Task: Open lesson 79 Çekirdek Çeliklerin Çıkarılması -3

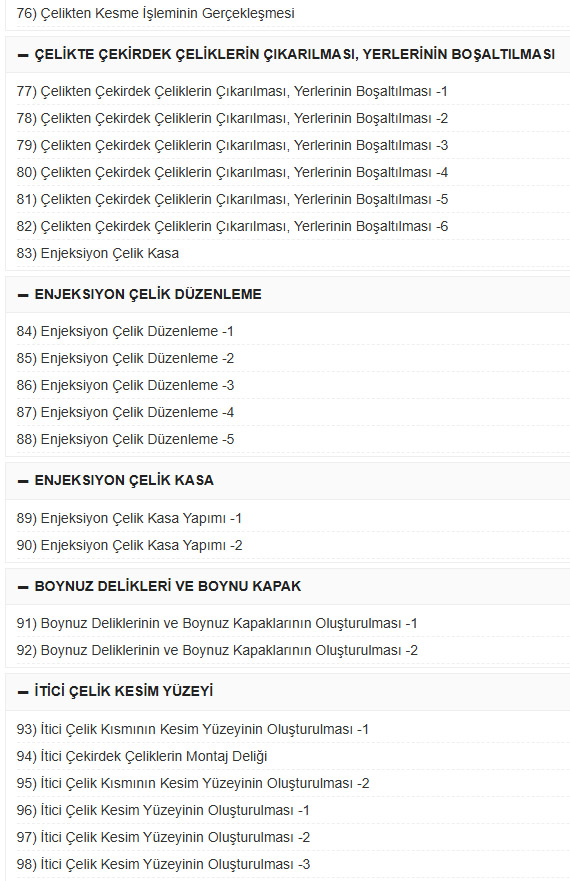Action: tap(232, 145)
